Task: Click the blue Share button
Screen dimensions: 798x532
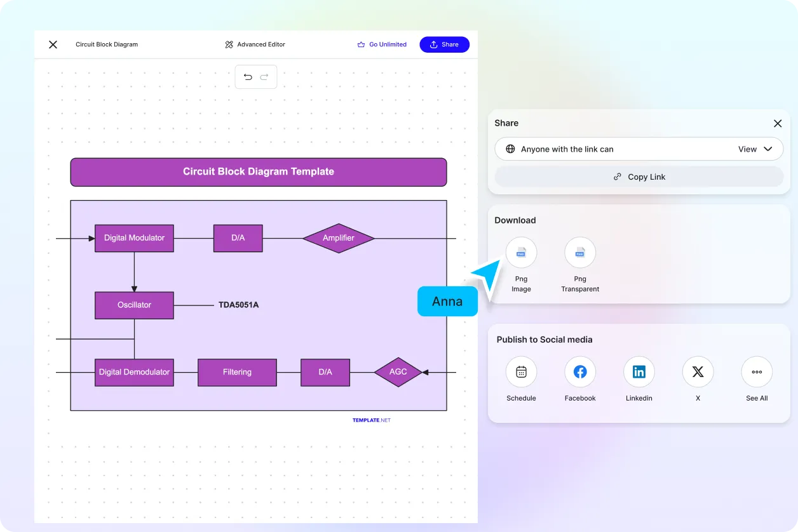Action: (x=444, y=44)
